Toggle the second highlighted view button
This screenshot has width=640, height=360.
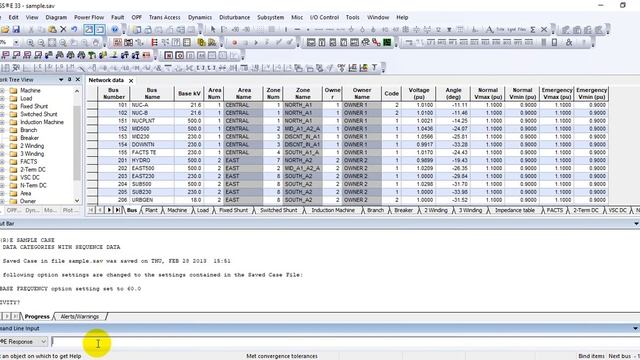pos(99,29)
